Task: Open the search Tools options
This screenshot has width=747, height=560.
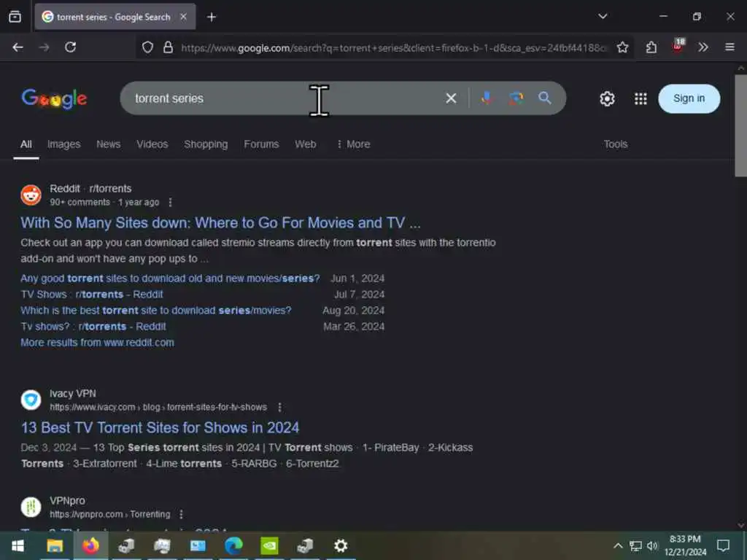Action: click(x=616, y=144)
